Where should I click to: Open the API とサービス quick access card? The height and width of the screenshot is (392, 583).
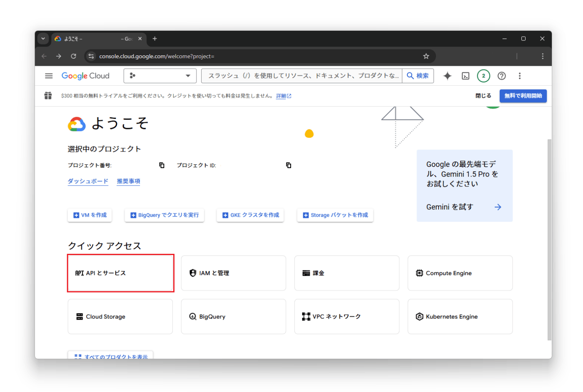pos(121,273)
